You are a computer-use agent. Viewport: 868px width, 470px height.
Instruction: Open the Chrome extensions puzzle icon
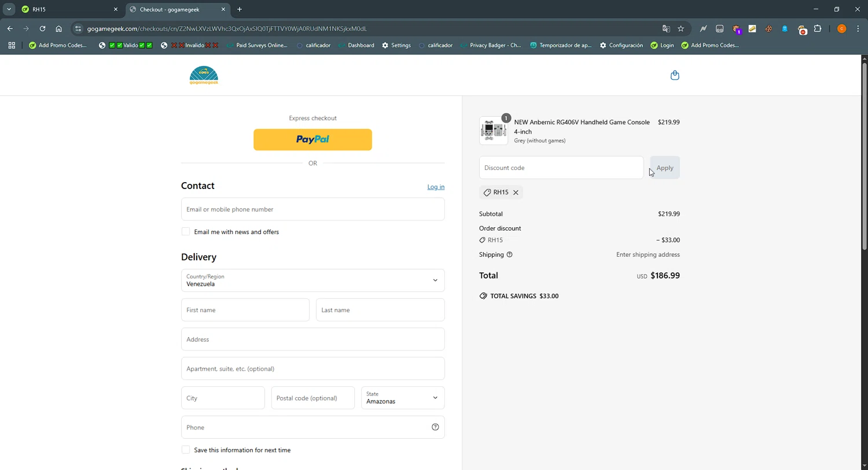point(818,28)
